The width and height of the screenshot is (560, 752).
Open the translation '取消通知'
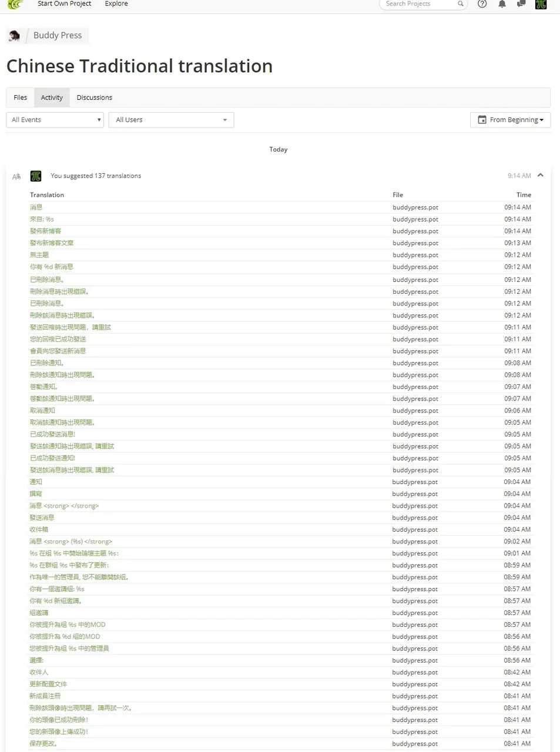click(x=42, y=411)
